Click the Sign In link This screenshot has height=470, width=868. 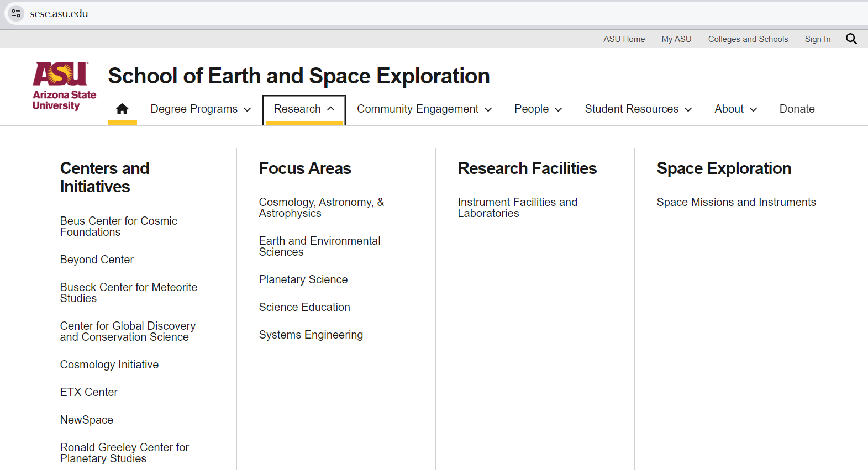click(x=817, y=39)
